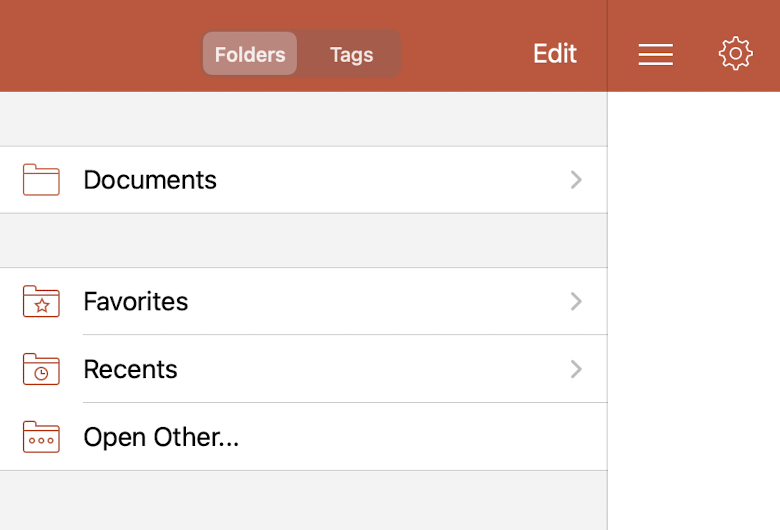Image resolution: width=780 pixels, height=530 pixels.
Task: Expand Recents using its chevron arrow
Action: [576, 369]
